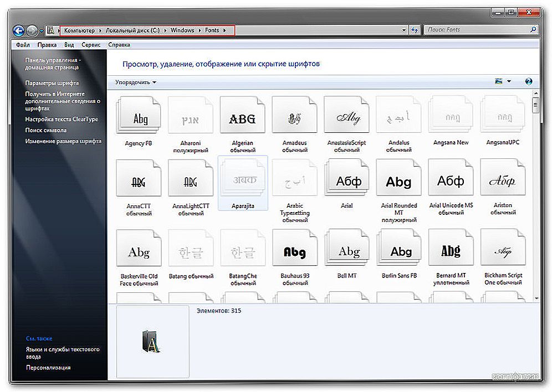Image resolution: width=552 pixels, height=392 pixels.
Task: Select the Batang обычный font icon
Action: tap(191, 249)
